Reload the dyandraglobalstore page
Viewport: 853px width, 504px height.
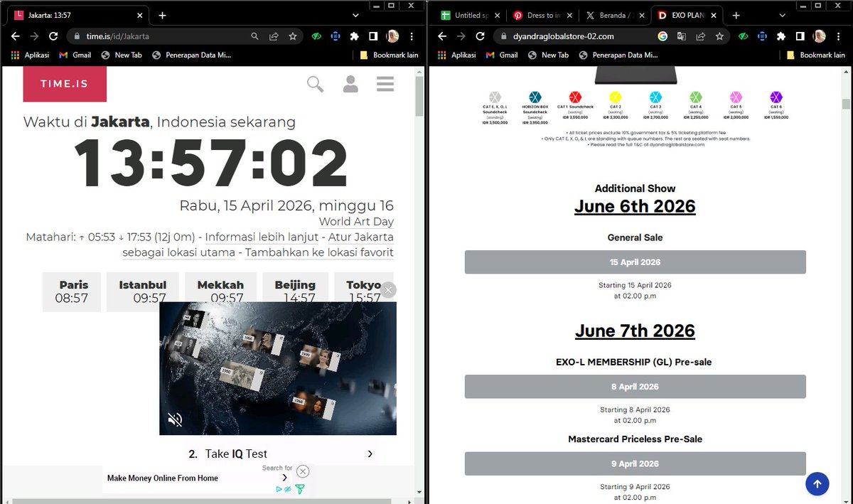tap(480, 36)
